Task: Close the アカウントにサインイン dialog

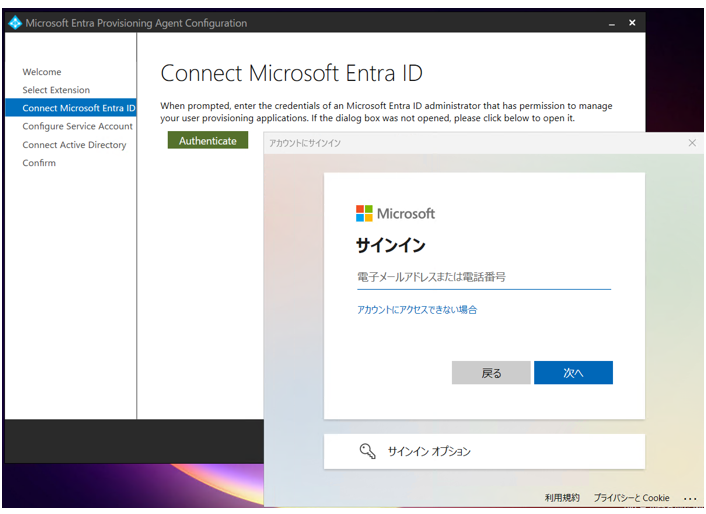Action: pyautogui.click(x=692, y=143)
